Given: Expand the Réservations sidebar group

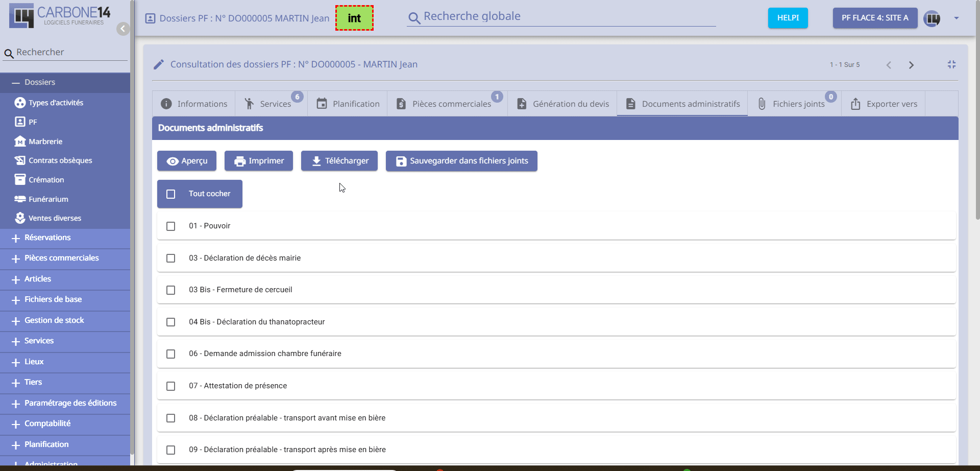Looking at the screenshot, I should pos(47,238).
